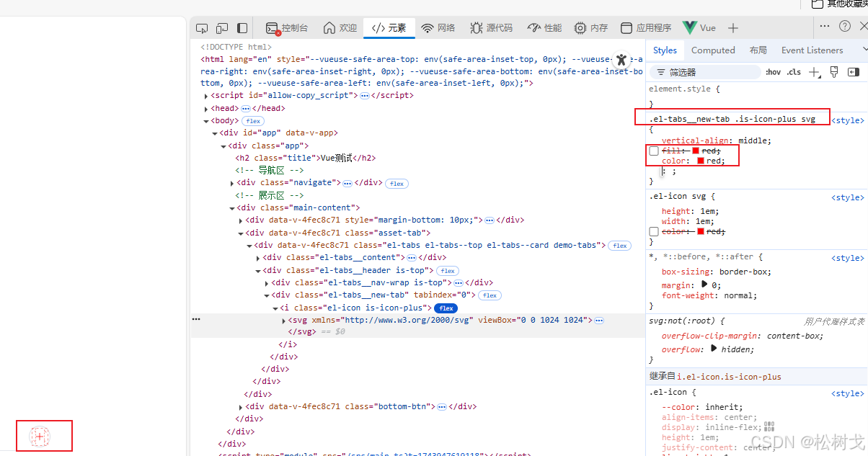Viewport: 868px width, 456px height.
Task: Open the 应用程序 application tab
Action: pyautogui.click(x=646, y=28)
